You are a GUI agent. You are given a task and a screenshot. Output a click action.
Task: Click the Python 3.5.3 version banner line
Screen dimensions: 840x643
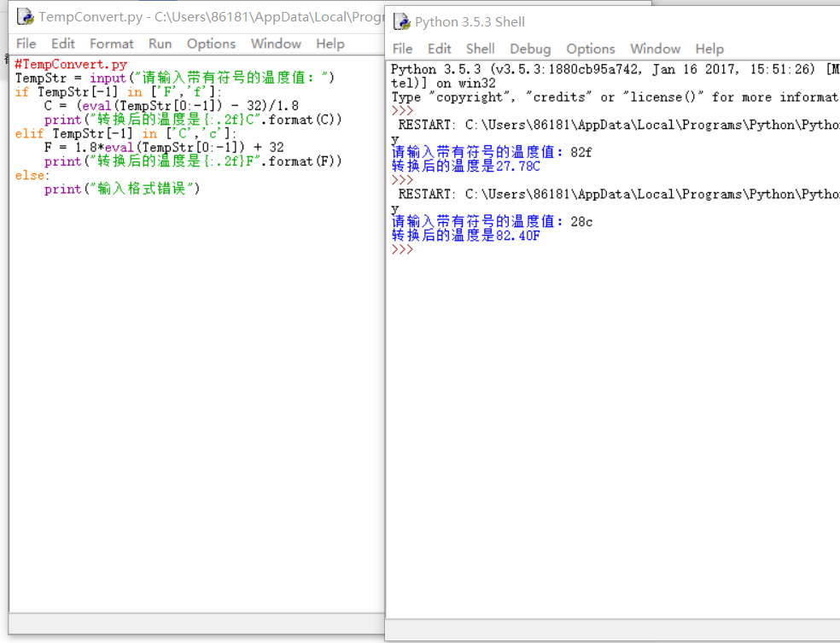(x=615, y=69)
